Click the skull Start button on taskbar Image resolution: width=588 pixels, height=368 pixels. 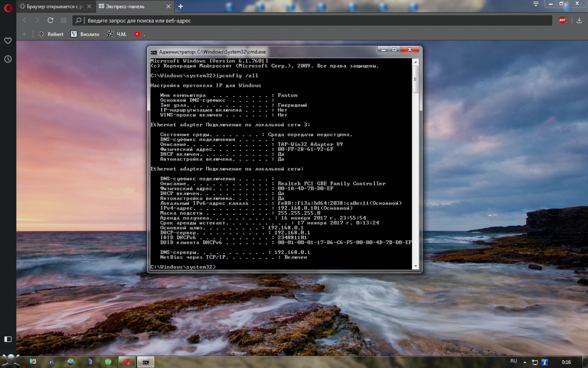[x=12, y=360]
